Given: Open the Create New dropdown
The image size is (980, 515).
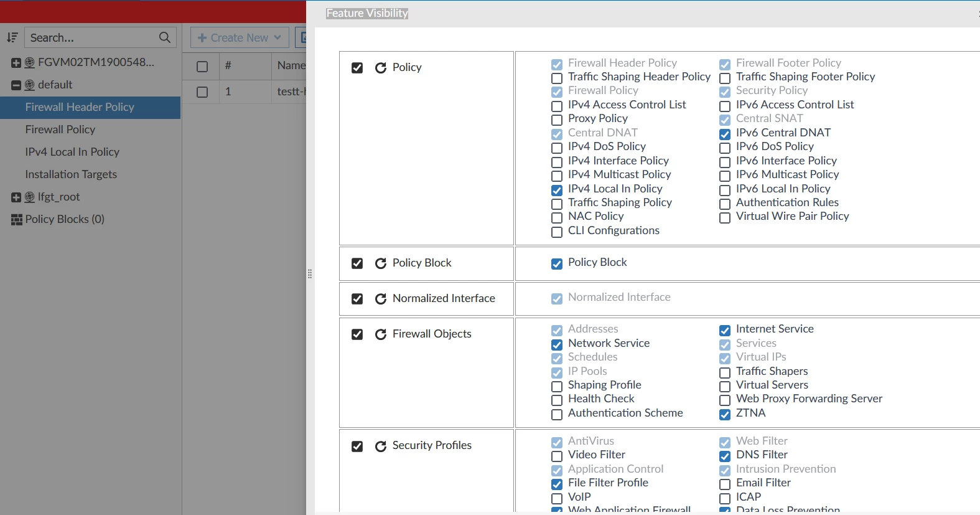Looking at the screenshot, I should 240,37.
